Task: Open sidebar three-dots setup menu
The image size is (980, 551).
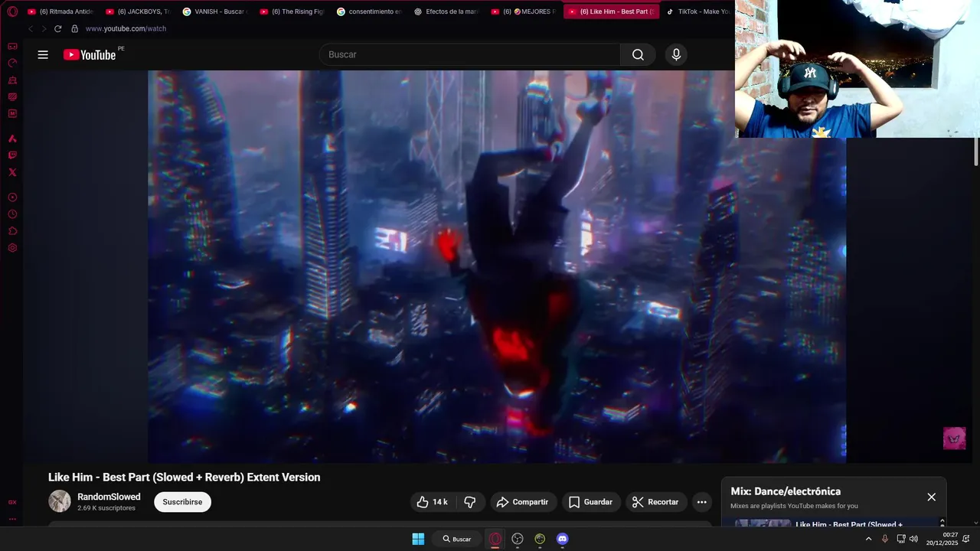Action: (x=12, y=519)
